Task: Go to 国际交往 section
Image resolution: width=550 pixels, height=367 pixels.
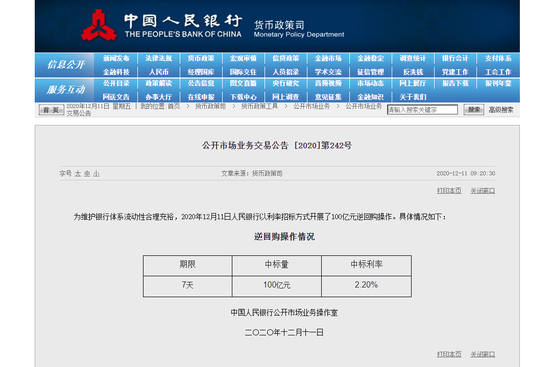Action: [243, 72]
